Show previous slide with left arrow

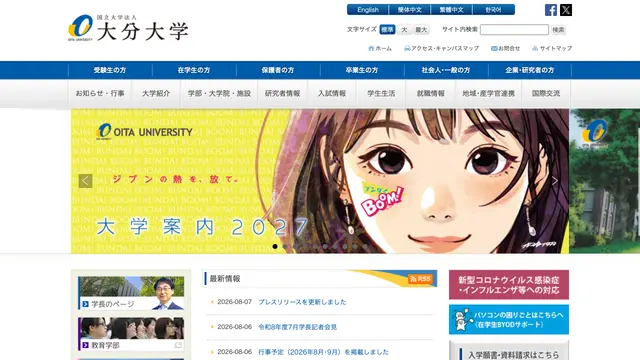point(85,180)
